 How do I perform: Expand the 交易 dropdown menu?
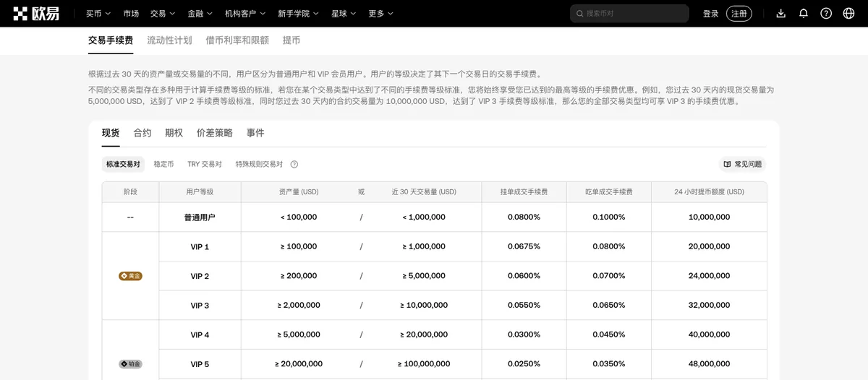point(163,13)
